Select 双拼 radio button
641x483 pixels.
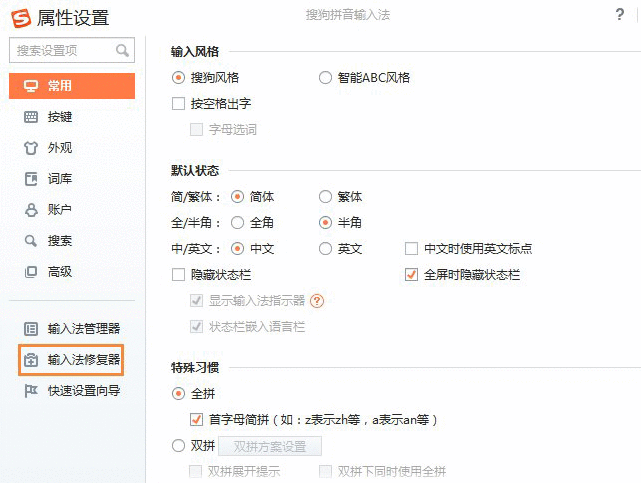tap(178, 446)
